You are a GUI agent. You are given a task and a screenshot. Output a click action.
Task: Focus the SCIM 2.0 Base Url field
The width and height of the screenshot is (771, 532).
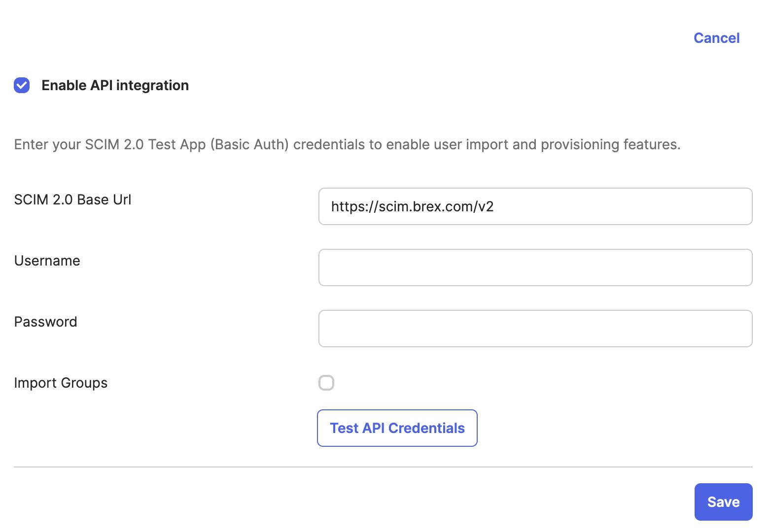pos(535,206)
